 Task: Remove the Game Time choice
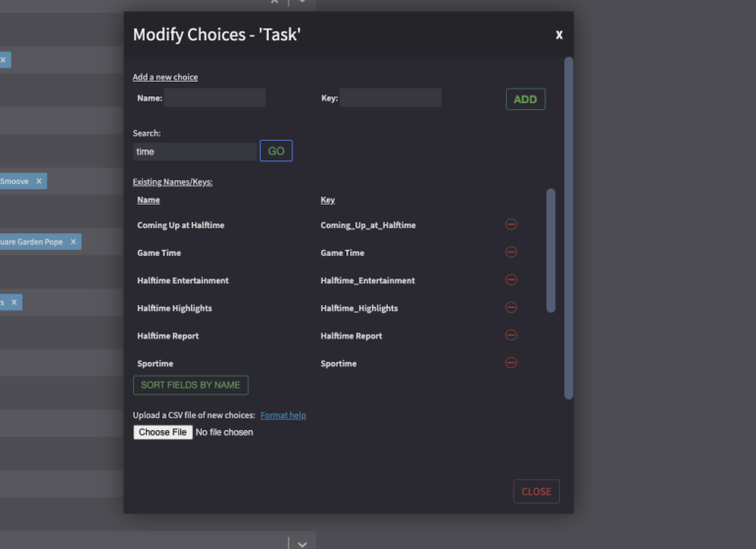click(511, 252)
